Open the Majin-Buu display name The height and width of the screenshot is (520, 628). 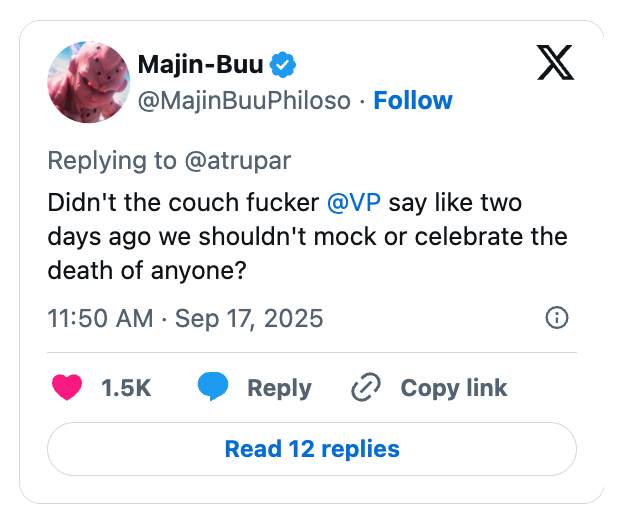[x=201, y=64]
